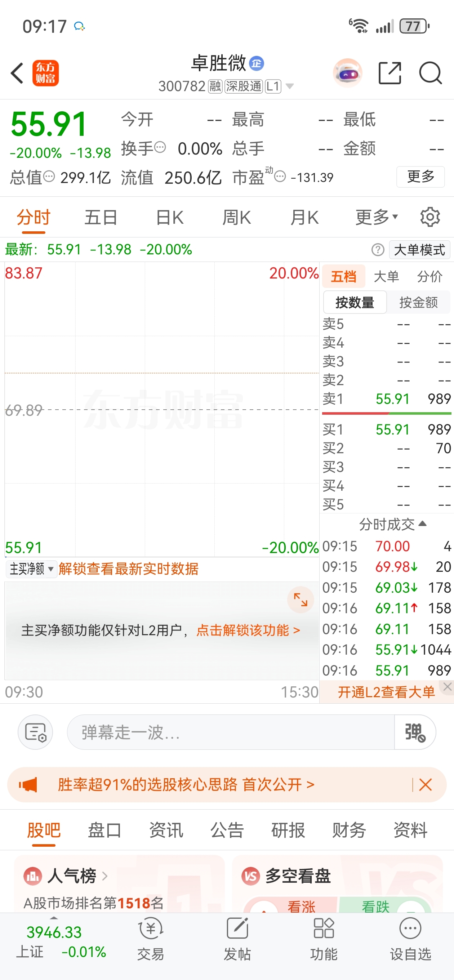Open chart settings gear icon
The width and height of the screenshot is (454, 980).
tap(430, 217)
